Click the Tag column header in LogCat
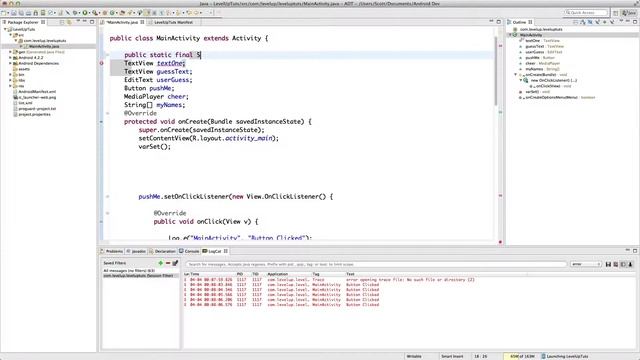Viewport: 640px width, 360px height. [x=316, y=274]
